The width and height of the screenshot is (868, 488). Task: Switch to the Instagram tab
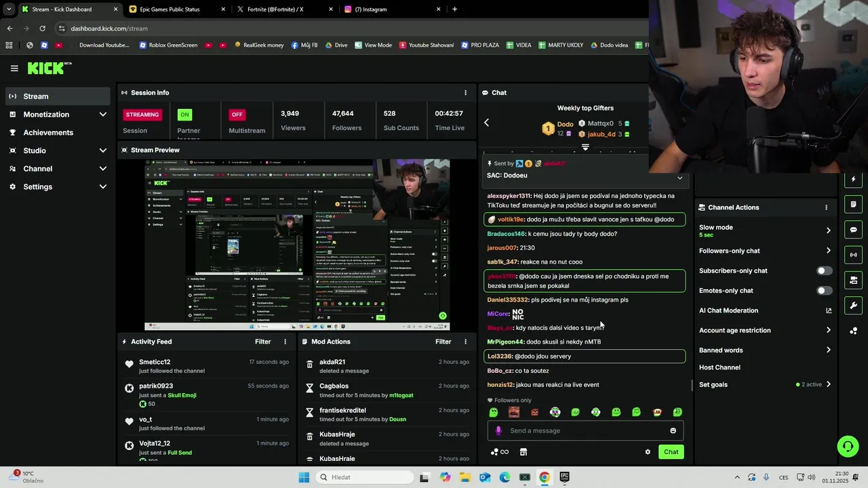[392, 9]
